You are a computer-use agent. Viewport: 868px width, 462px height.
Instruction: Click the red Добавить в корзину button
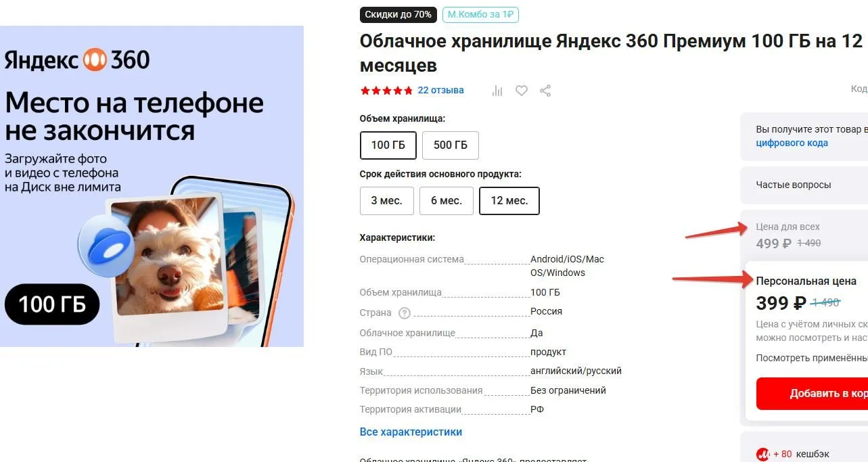click(812, 394)
